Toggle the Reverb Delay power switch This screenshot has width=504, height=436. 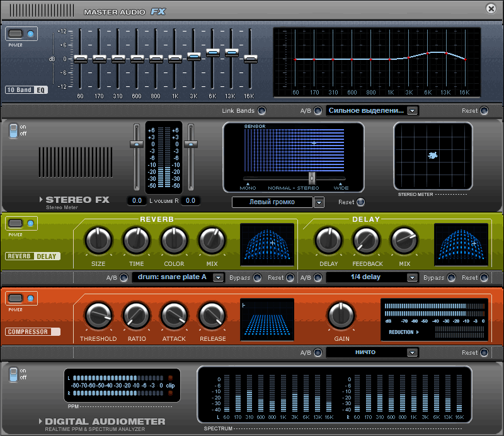click(15, 223)
